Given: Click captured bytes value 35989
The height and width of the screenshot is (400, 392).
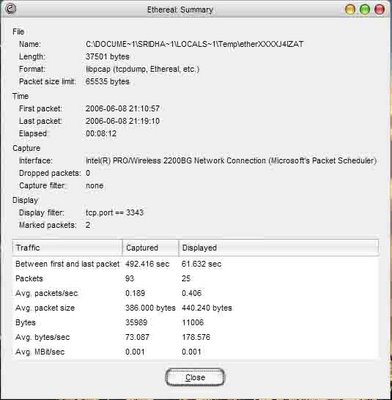Looking at the screenshot, I should click(136, 323).
